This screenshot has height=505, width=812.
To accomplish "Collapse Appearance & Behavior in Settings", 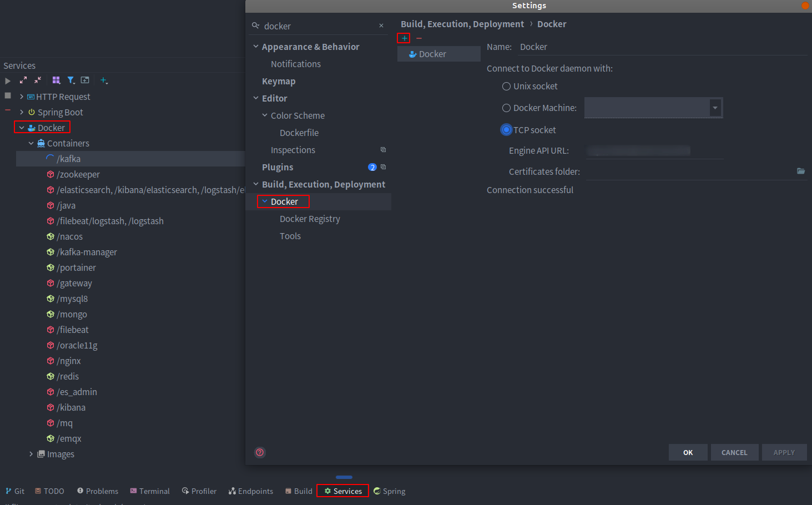I will pos(256,47).
